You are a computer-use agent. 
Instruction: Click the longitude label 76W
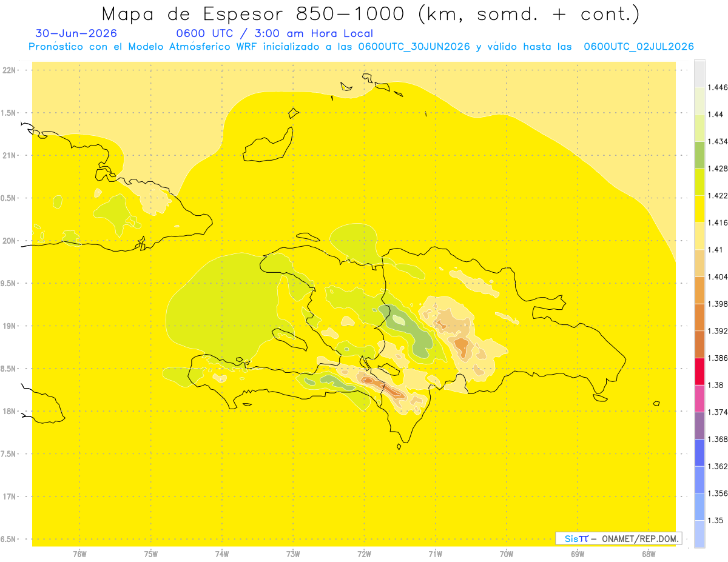pos(79,554)
